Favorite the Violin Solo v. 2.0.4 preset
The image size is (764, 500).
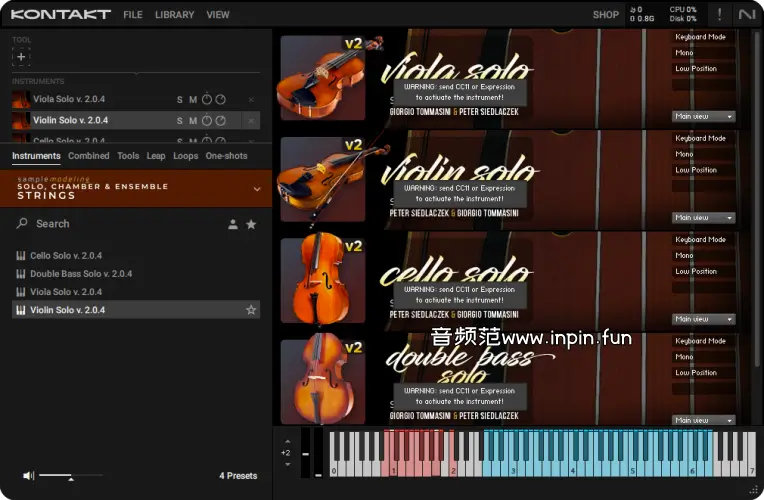coord(251,310)
